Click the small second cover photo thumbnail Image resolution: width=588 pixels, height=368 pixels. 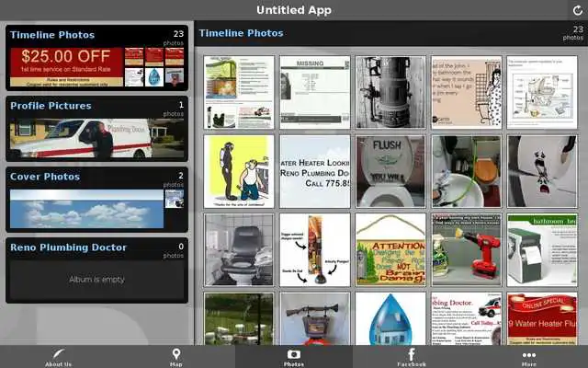point(175,199)
